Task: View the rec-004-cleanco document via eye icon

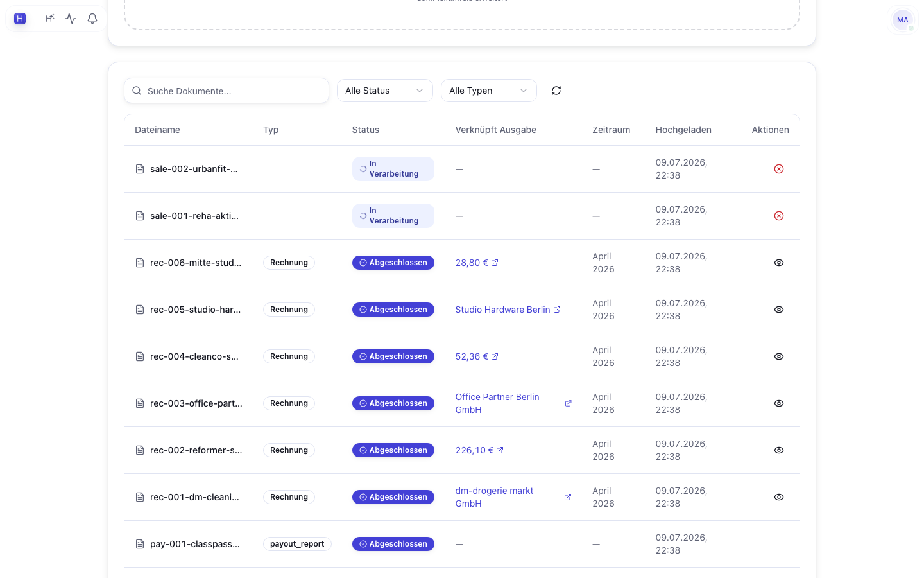Action: (779, 356)
